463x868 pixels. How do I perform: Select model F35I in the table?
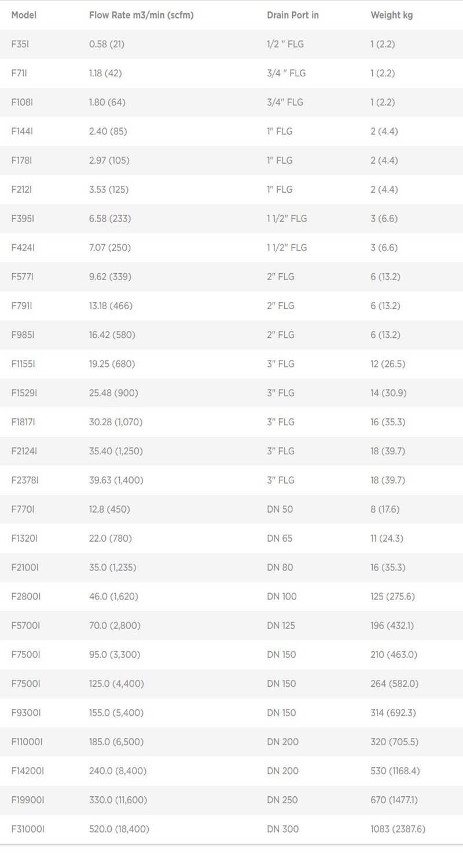coord(20,45)
